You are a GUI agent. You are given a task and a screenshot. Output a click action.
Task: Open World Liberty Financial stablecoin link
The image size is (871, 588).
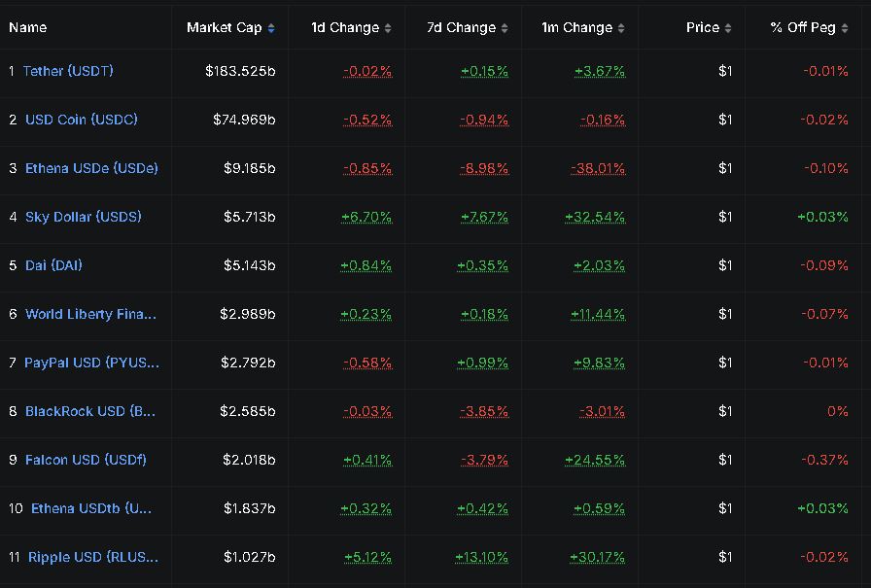pos(90,314)
